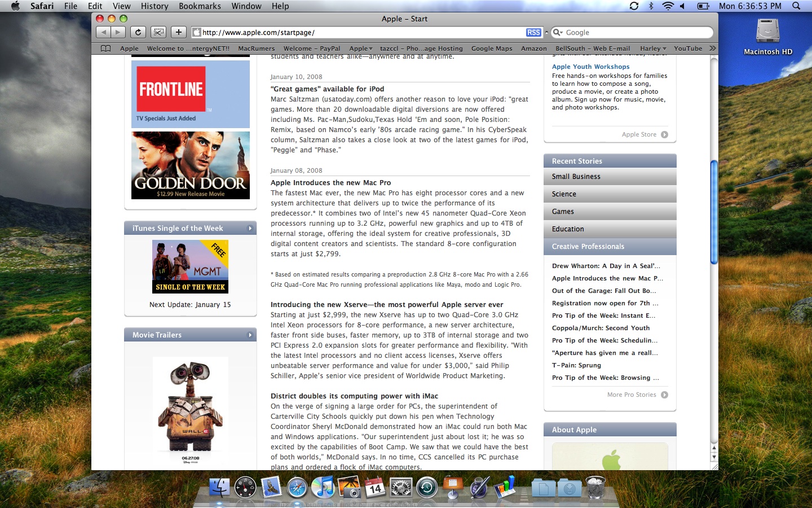Add a bookmark with the plus button

179,32
